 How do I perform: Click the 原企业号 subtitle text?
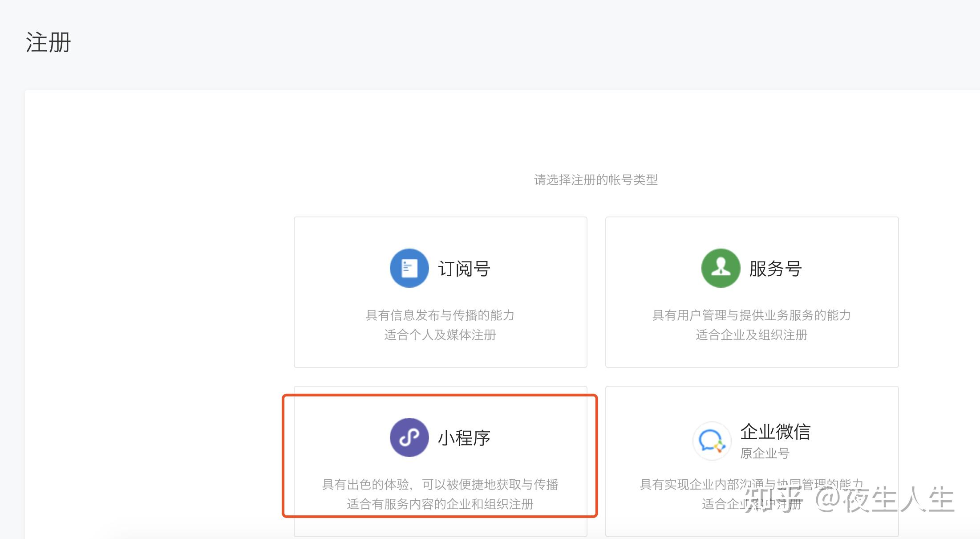(x=765, y=453)
